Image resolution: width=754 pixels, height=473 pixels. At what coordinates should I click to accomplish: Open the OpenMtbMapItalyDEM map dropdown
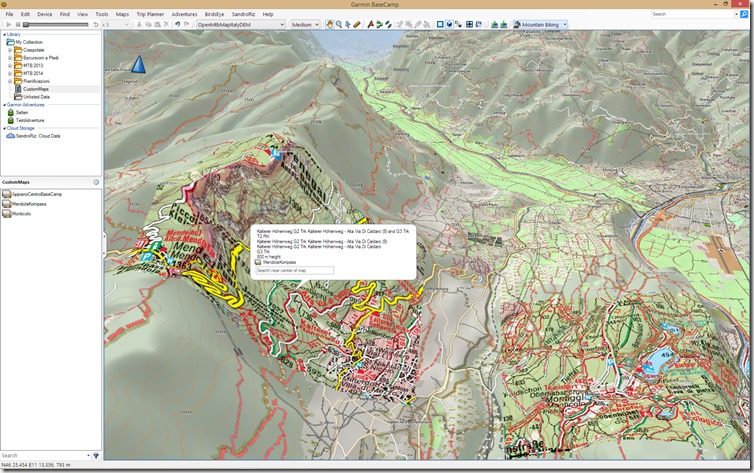point(240,24)
